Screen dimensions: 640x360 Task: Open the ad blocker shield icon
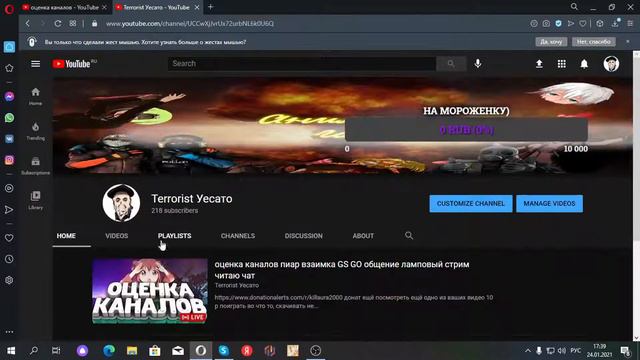(558, 24)
